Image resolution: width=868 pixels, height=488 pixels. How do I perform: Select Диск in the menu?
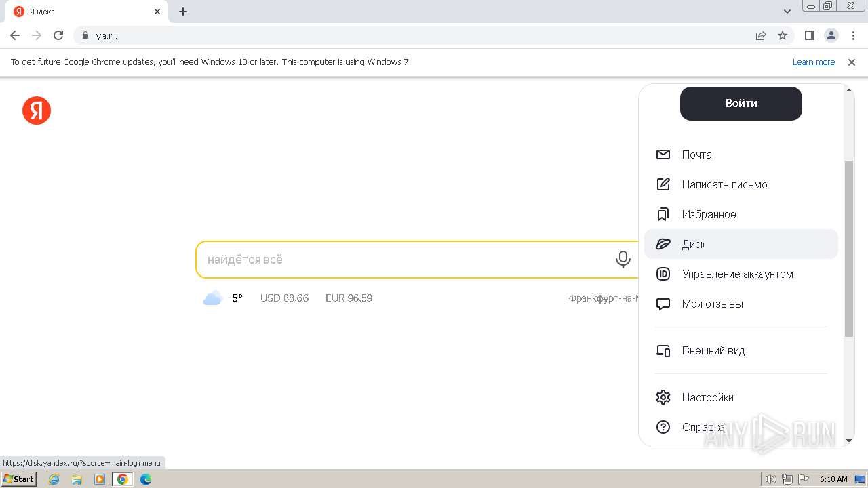[741, 244]
